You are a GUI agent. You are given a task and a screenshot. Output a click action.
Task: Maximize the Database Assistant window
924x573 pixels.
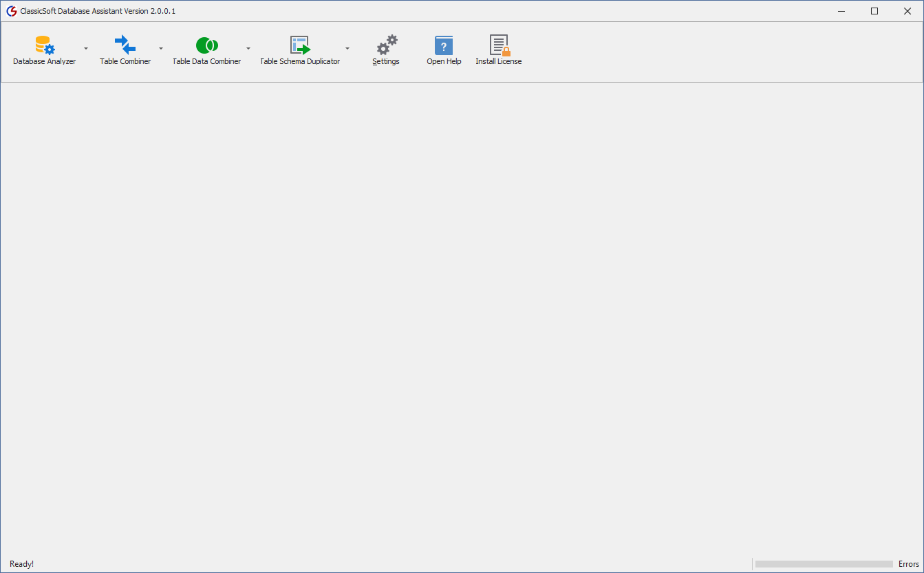coord(874,11)
